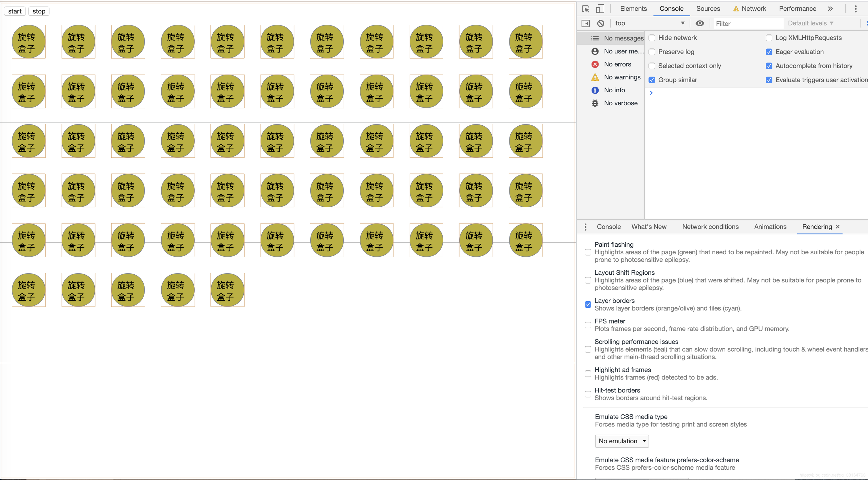Image resolution: width=868 pixels, height=480 pixels.
Task: Uncheck the Eager evaluation checkbox
Action: point(769,52)
